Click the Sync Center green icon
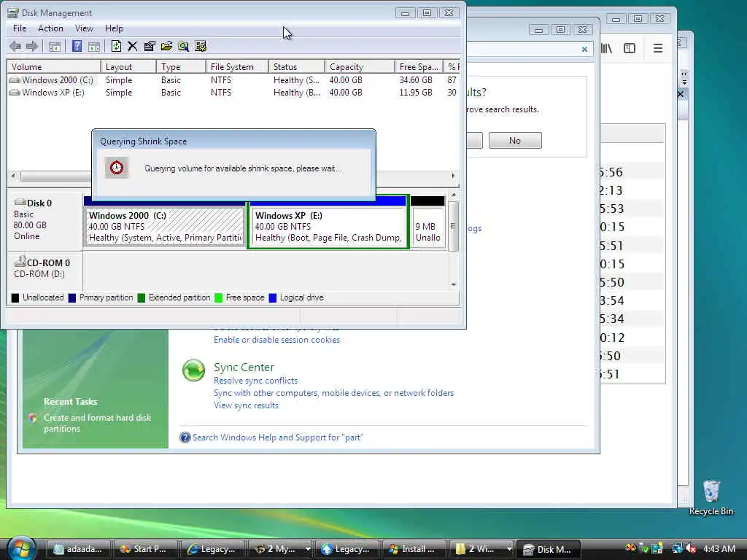This screenshot has width=747, height=560. (x=193, y=370)
